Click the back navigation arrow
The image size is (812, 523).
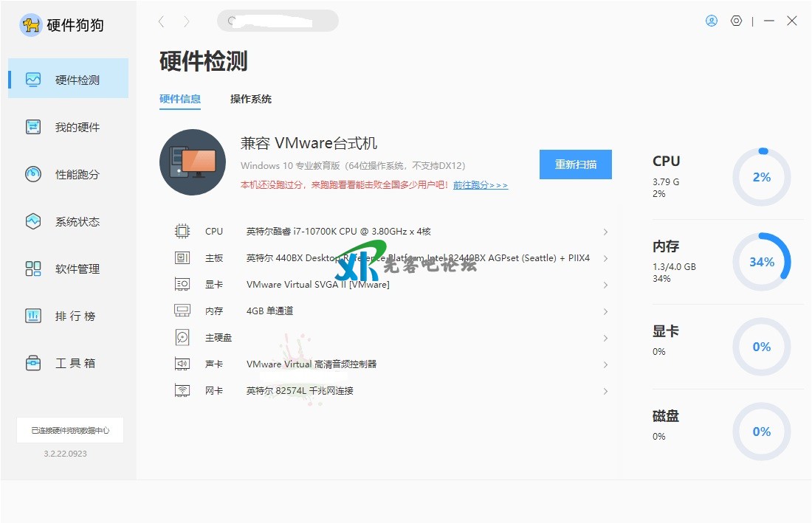tap(162, 21)
